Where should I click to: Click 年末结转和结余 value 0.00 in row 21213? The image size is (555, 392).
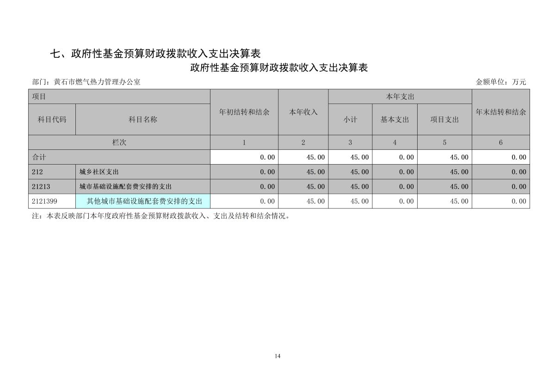501,187
